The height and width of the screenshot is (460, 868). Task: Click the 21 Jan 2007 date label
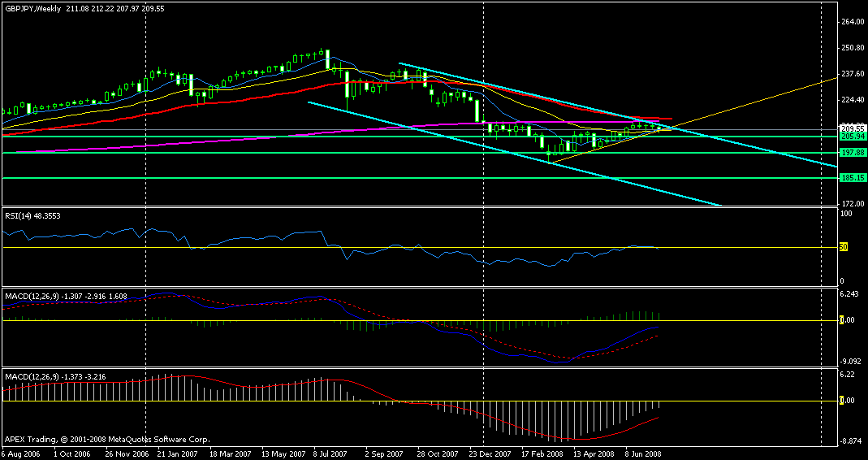click(x=176, y=453)
